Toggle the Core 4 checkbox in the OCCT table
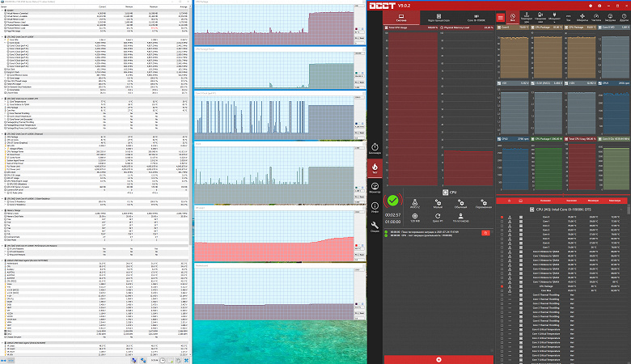The height and width of the screenshot is (364, 631). (502, 235)
